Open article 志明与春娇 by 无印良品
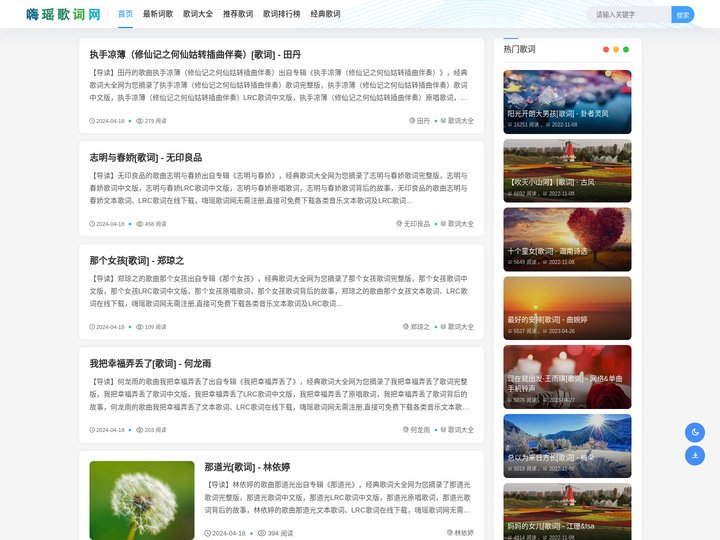 coord(146,158)
